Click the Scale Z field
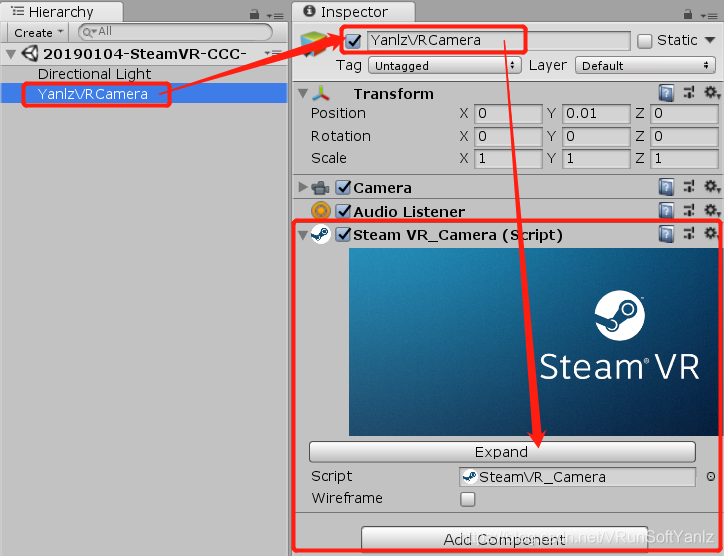The height and width of the screenshot is (556, 724). pyautogui.click(x=684, y=159)
